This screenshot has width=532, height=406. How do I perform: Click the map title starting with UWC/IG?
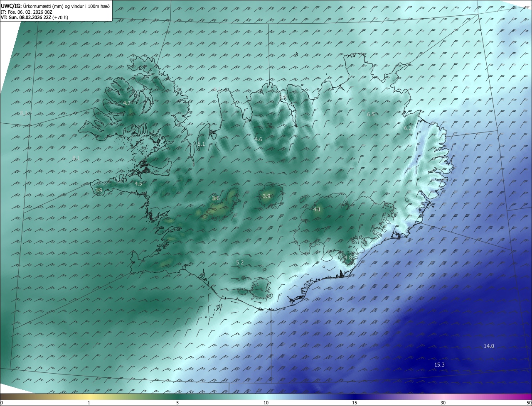click(x=55, y=6)
